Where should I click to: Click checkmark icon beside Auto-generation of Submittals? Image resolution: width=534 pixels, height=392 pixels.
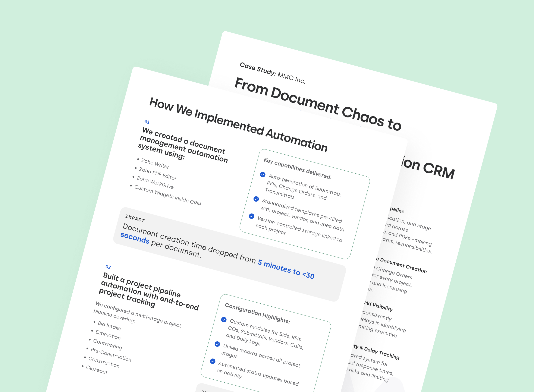[263, 175]
